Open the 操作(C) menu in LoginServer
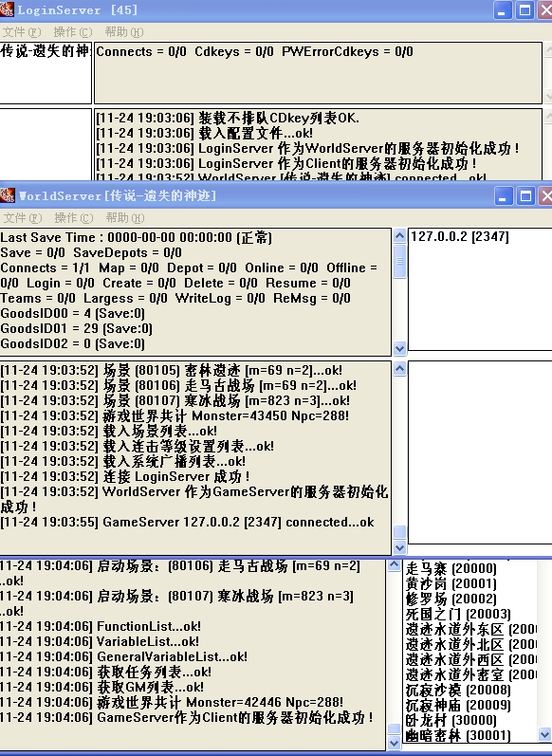The width and height of the screenshot is (552, 756). click(x=73, y=32)
